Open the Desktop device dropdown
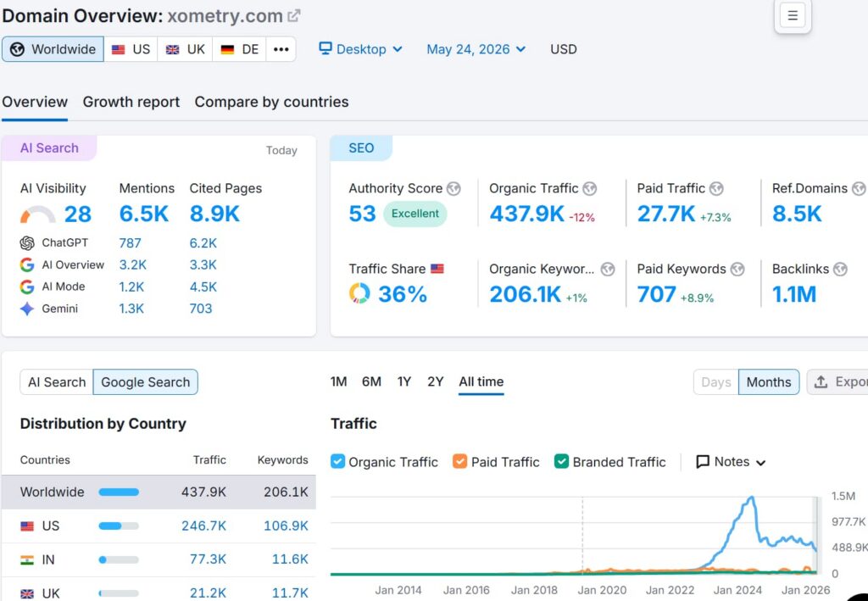868x601 pixels. click(x=360, y=49)
